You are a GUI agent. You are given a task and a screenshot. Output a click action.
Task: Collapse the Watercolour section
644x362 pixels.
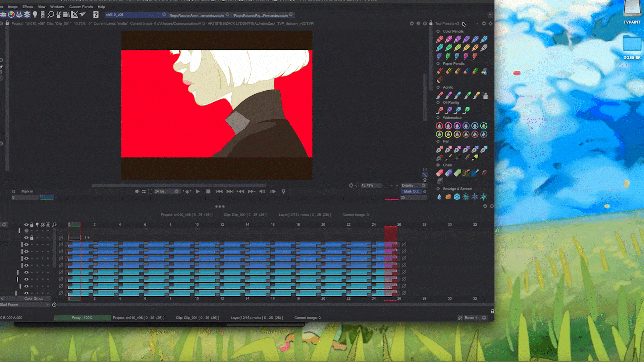pos(438,118)
